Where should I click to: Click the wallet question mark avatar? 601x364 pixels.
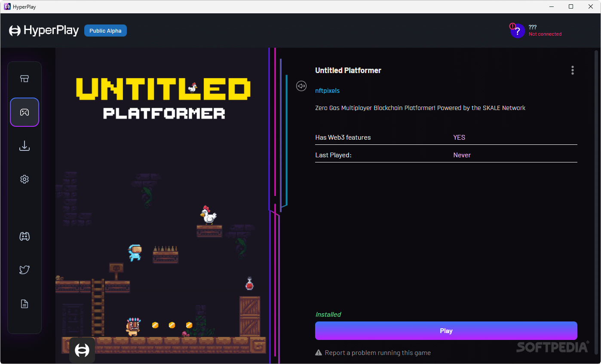517,31
